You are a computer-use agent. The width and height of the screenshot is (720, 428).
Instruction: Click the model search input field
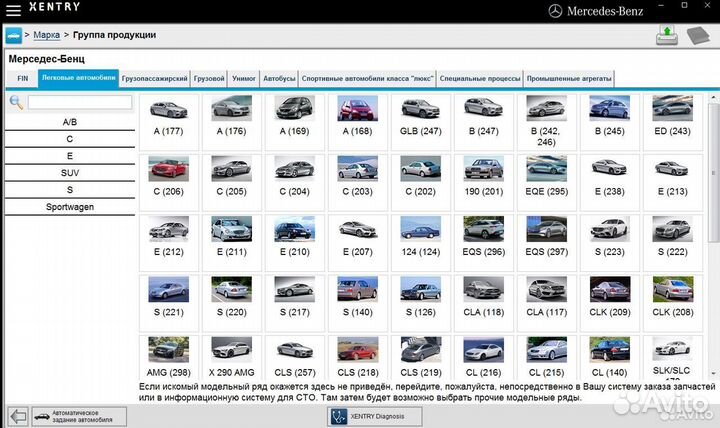tap(80, 102)
